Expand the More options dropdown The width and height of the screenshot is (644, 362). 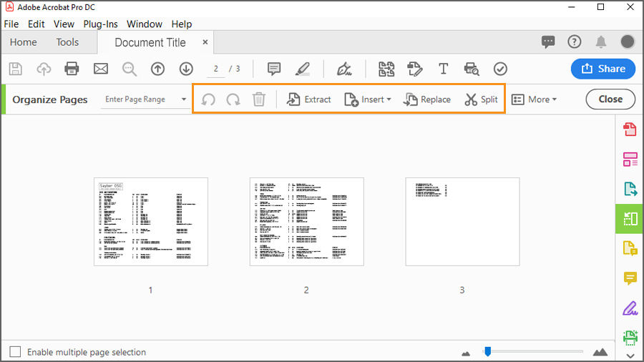(x=534, y=99)
